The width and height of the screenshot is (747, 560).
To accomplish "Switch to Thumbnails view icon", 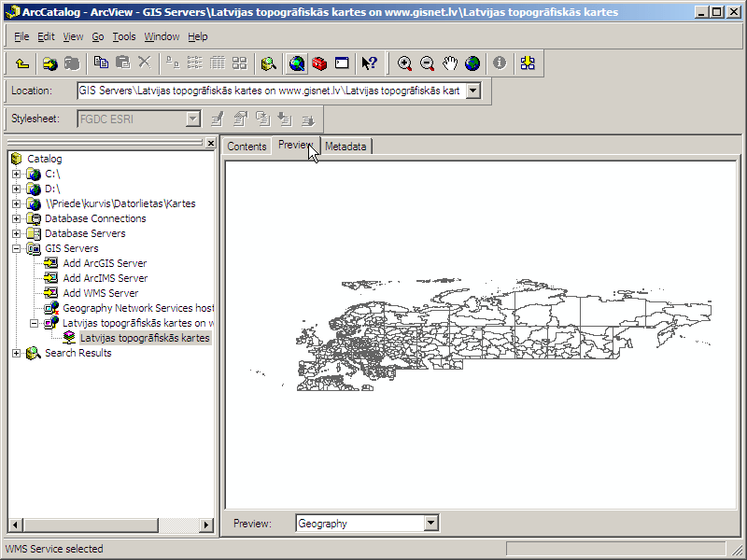I will [239, 63].
